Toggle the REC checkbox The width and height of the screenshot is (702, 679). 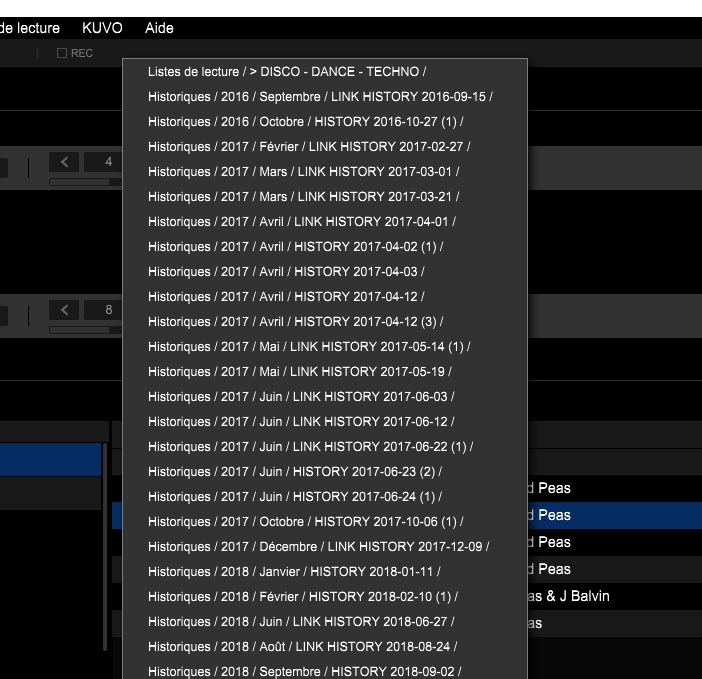[62, 53]
